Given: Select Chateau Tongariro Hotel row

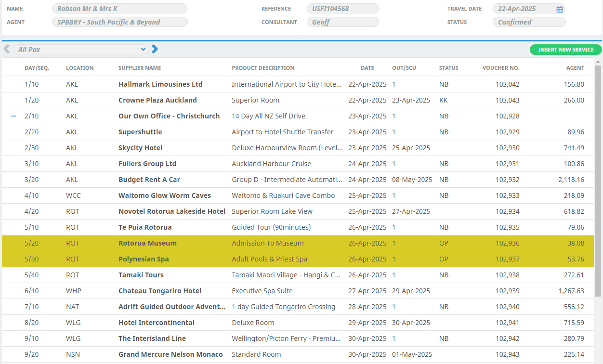Looking at the screenshot, I should click(298, 291).
